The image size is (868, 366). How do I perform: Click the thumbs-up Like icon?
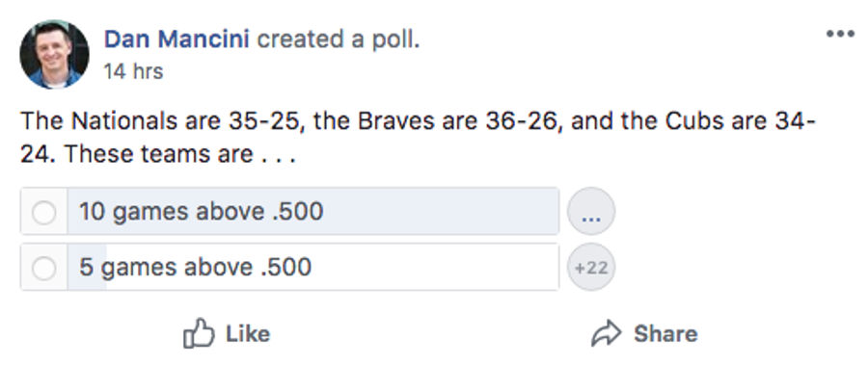point(198,333)
